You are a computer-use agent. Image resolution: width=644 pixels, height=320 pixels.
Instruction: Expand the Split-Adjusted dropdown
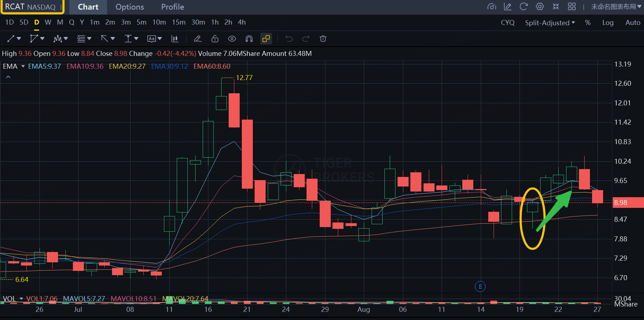point(550,23)
